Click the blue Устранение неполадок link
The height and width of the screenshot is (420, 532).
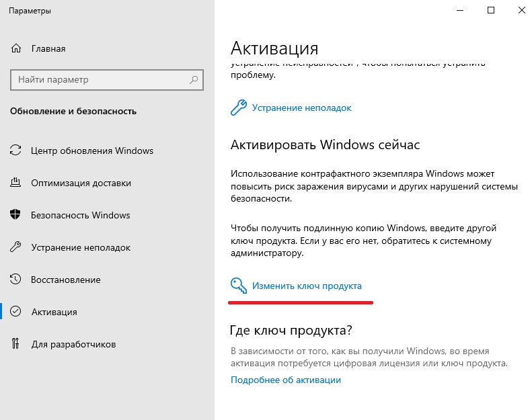coord(301,108)
